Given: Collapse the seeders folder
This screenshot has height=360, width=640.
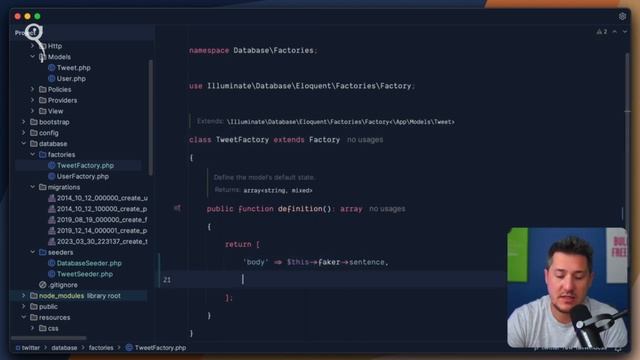Looking at the screenshot, I should tap(32, 252).
